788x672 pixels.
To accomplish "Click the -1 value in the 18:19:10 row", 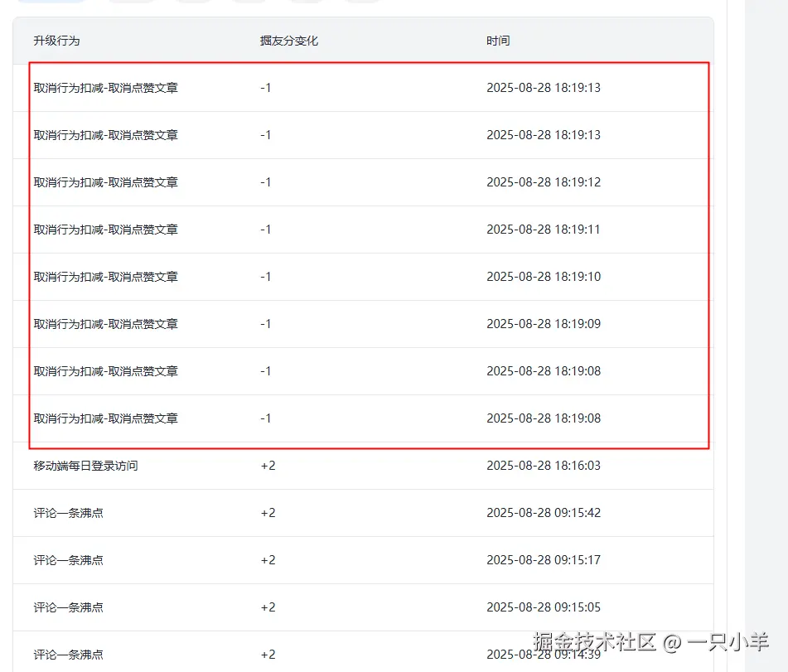I will (x=265, y=277).
